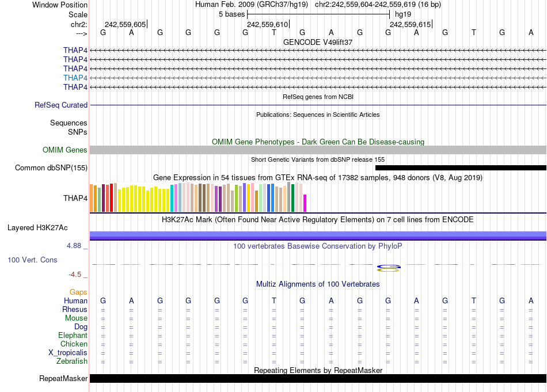The height and width of the screenshot is (392, 547).
Task: Click the THAP4 label beside the GTEx bar chart
Action: pos(75,199)
